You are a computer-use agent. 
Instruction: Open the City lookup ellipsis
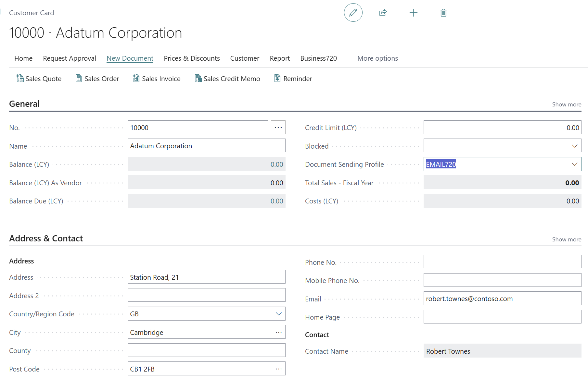pyautogui.click(x=279, y=332)
